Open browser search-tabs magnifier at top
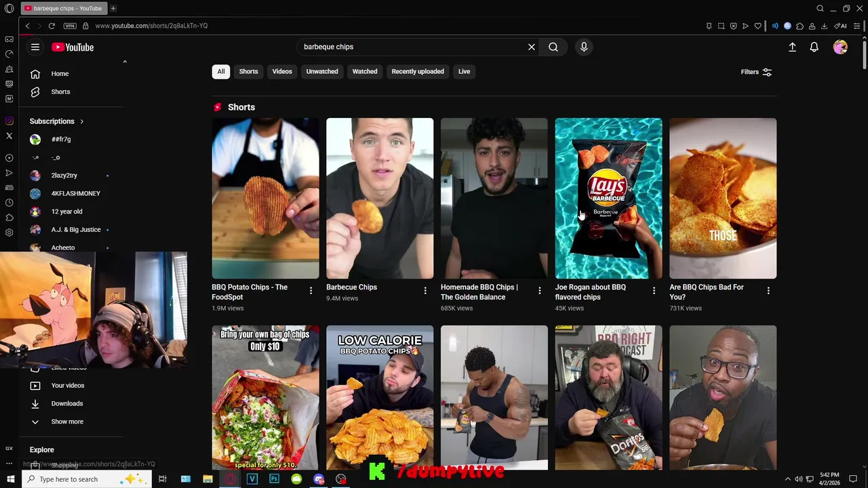Screen dimensions: 868x488 (x=820, y=8)
